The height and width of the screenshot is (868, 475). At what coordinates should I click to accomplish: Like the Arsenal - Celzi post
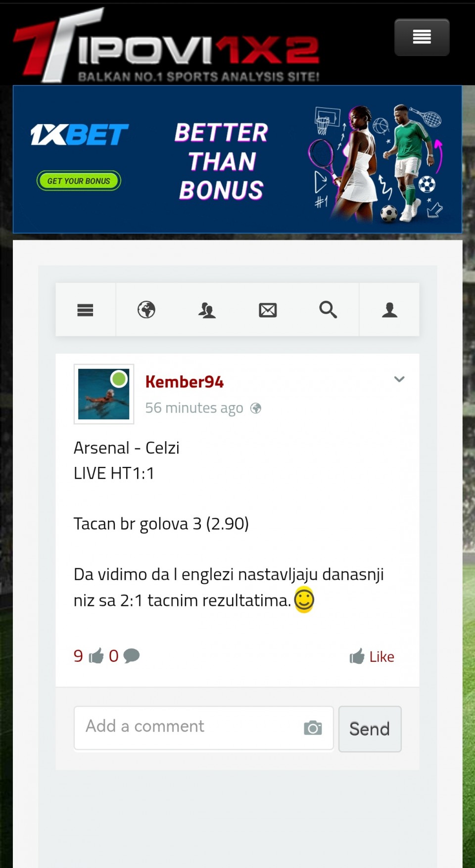point(372,656)
